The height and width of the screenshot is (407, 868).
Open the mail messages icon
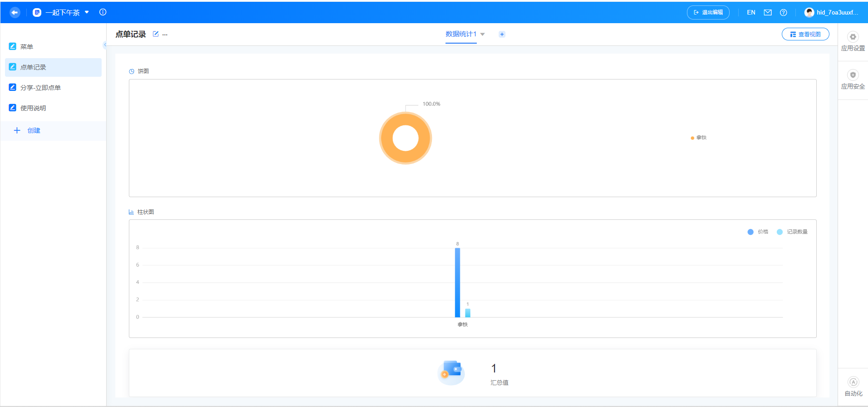768,12
